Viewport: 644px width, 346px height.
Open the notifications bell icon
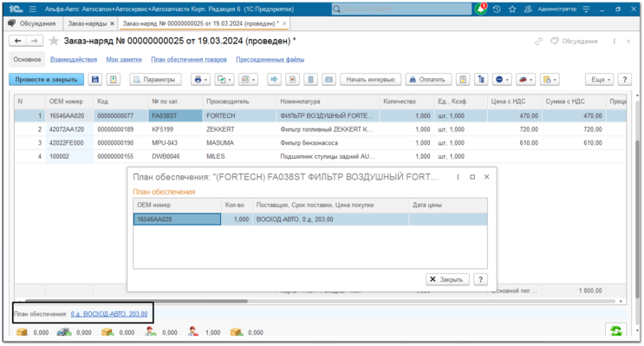click(480, 9)
